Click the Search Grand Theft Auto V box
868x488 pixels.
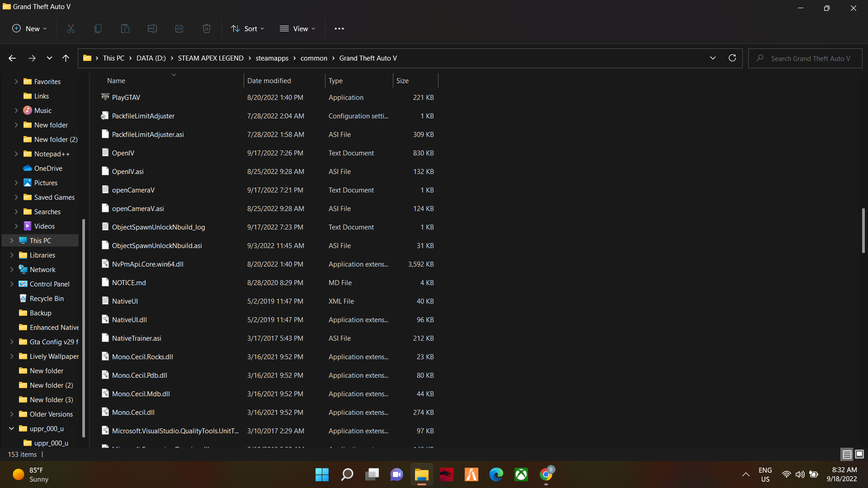pos(810,58)
